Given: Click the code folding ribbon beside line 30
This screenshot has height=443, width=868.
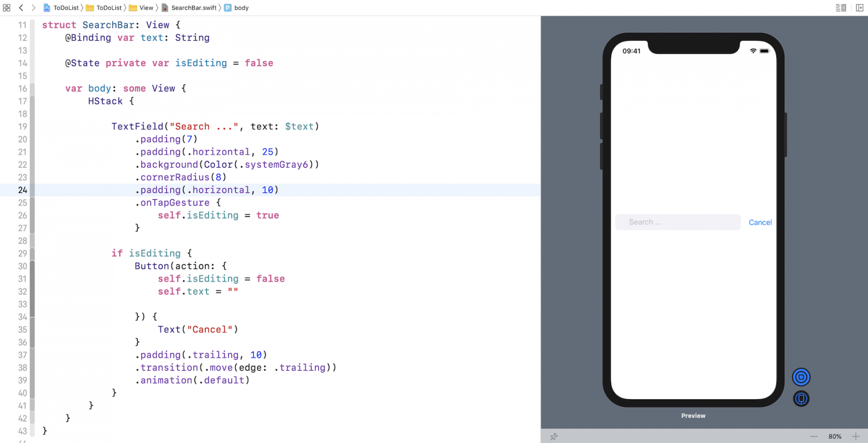Looking at the screenshot, I should pos(32,266).
